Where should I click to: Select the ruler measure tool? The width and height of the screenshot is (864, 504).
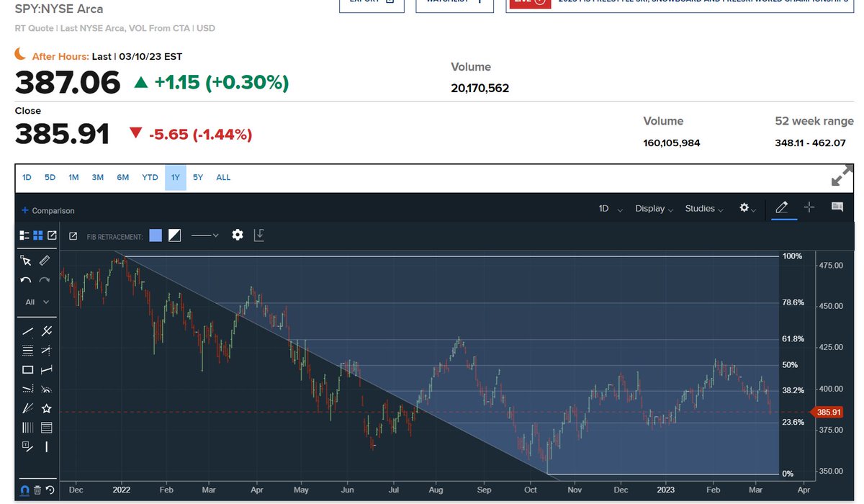click(45, 261)
